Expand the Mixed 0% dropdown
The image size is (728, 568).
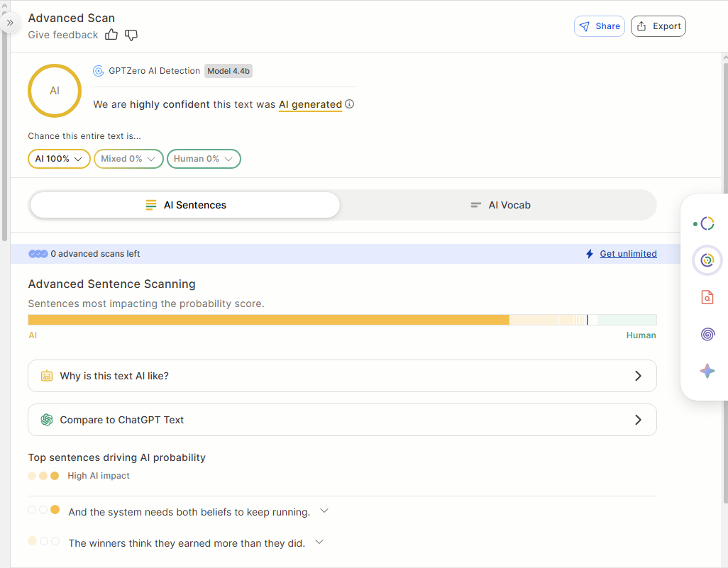(x=128, y=159)
